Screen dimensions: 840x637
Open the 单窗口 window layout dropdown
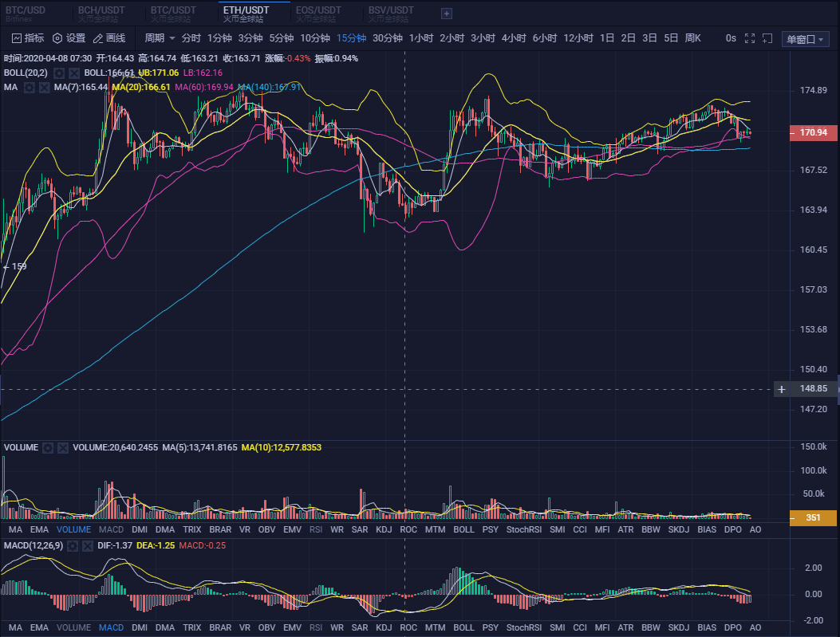(x=805, y=39)
